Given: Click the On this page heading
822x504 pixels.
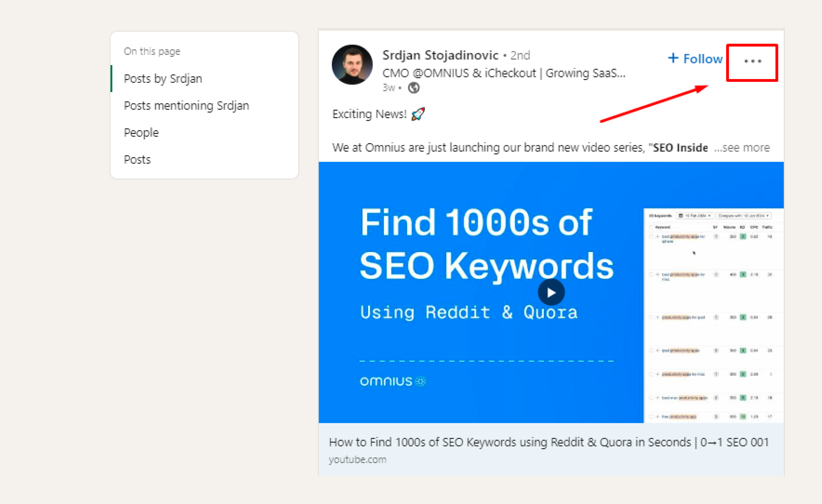Looking at the screenshot, I should tap(152, 51).
